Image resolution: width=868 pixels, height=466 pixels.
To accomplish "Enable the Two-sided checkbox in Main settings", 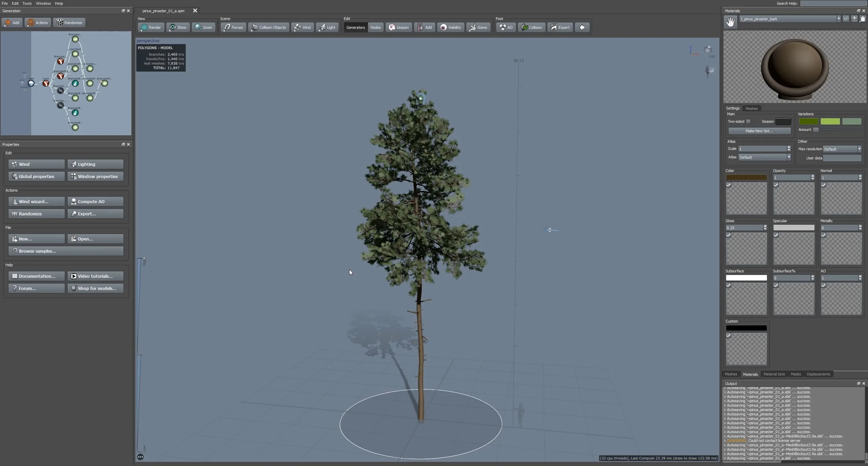I will point(749,121).
